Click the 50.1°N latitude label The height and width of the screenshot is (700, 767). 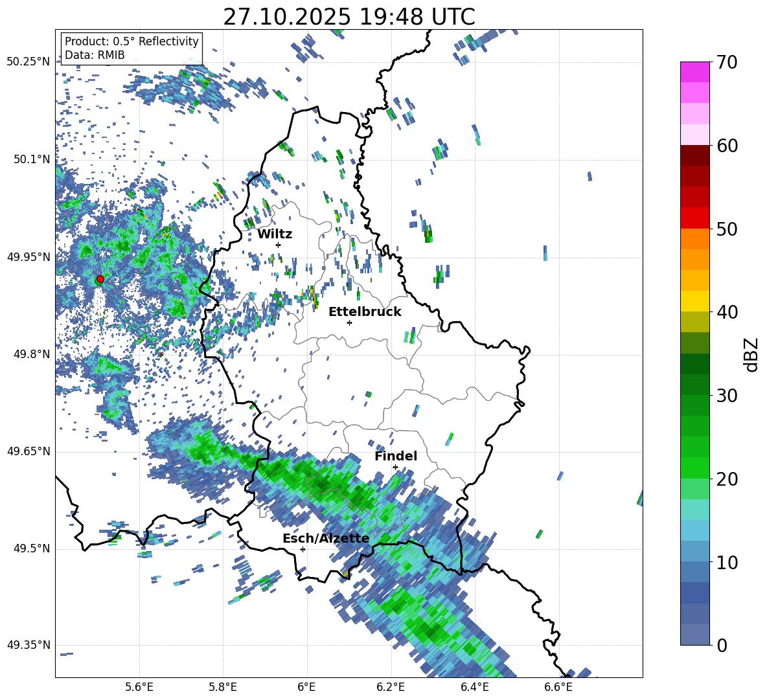[32, 159]
